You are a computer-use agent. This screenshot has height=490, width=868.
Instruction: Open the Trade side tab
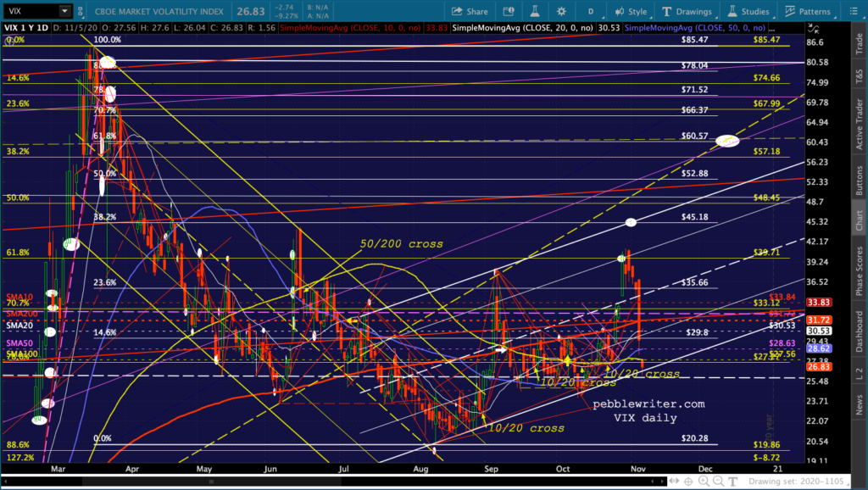[x=860, y=44]
